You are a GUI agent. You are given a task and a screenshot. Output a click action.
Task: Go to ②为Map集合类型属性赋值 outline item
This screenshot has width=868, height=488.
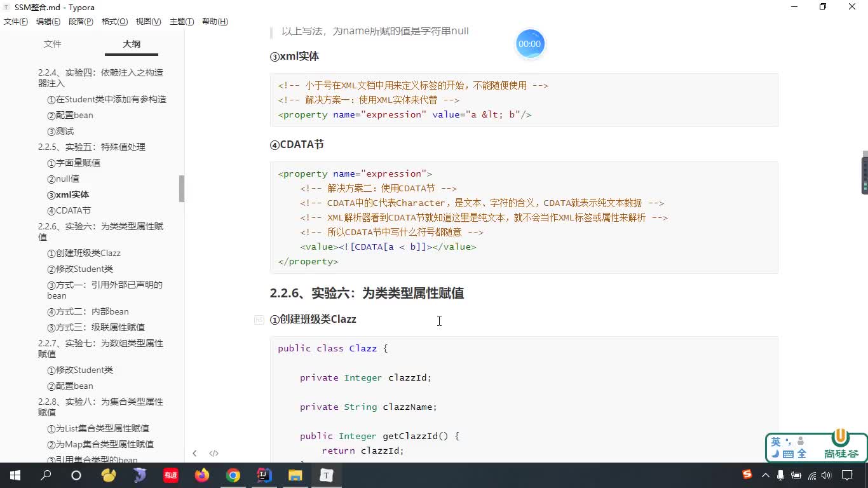(x=100, y=444)
